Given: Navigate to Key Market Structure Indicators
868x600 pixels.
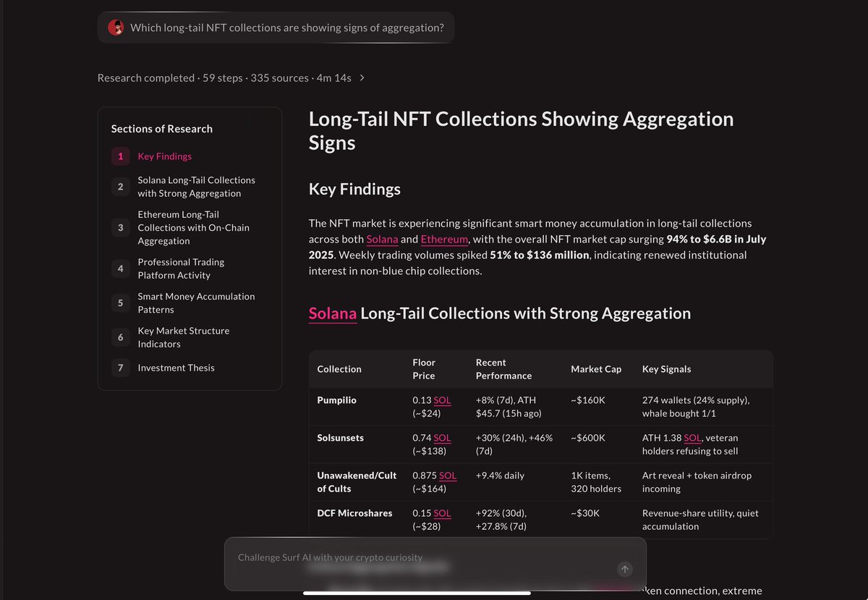Looking at the screenshot, I should click(184, 337).
